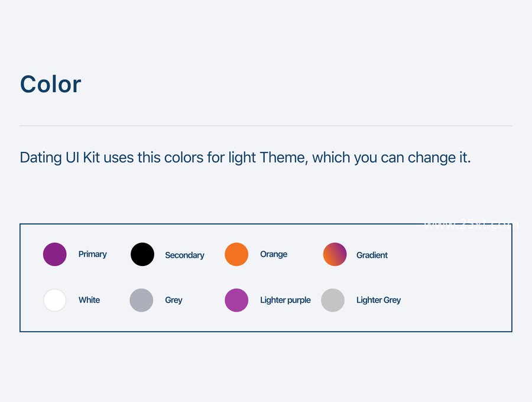This screenshot has height=402, width=532.
Task: Click the www.25xt.com watermark text
Action: [x=471, y=224]
